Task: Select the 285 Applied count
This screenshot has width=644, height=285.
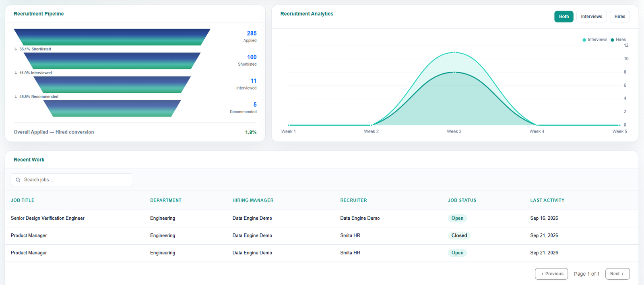Action: tap(252, 33)
